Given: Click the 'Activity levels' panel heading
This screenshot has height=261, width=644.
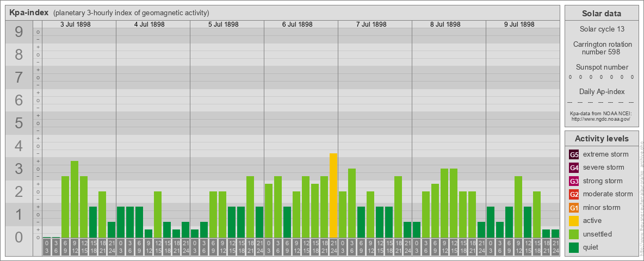Looking at the screenshot, I should coord(602,139).
